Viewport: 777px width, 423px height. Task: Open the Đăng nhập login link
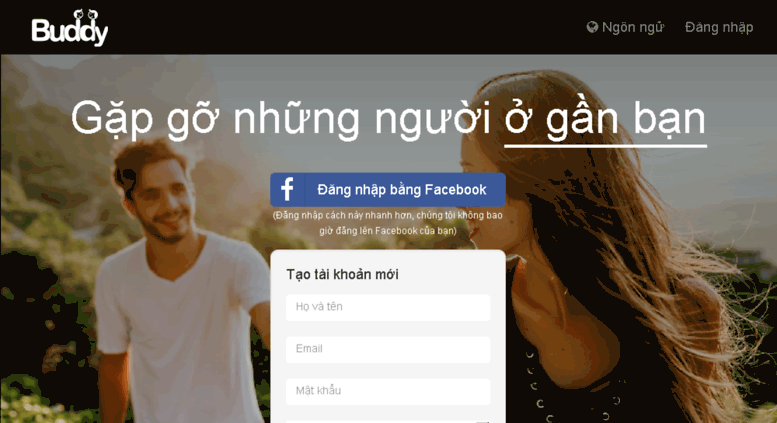tap(719, 27)
